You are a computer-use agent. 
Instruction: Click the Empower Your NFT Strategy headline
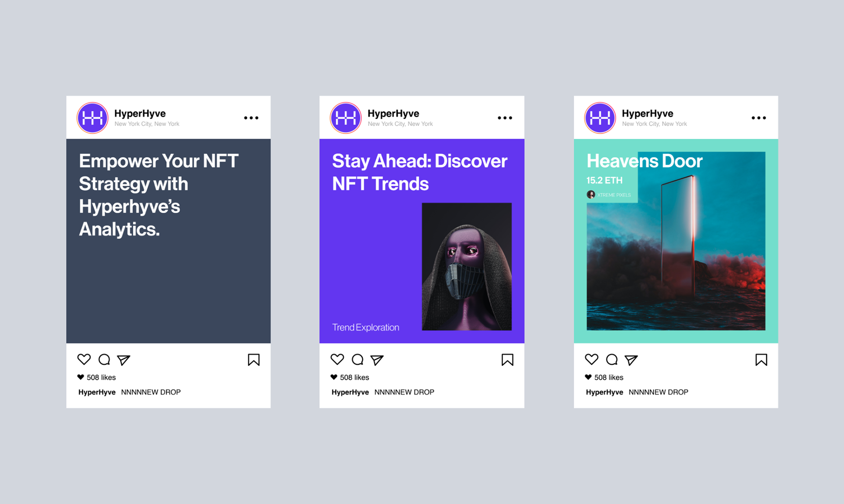click(159, 195)
